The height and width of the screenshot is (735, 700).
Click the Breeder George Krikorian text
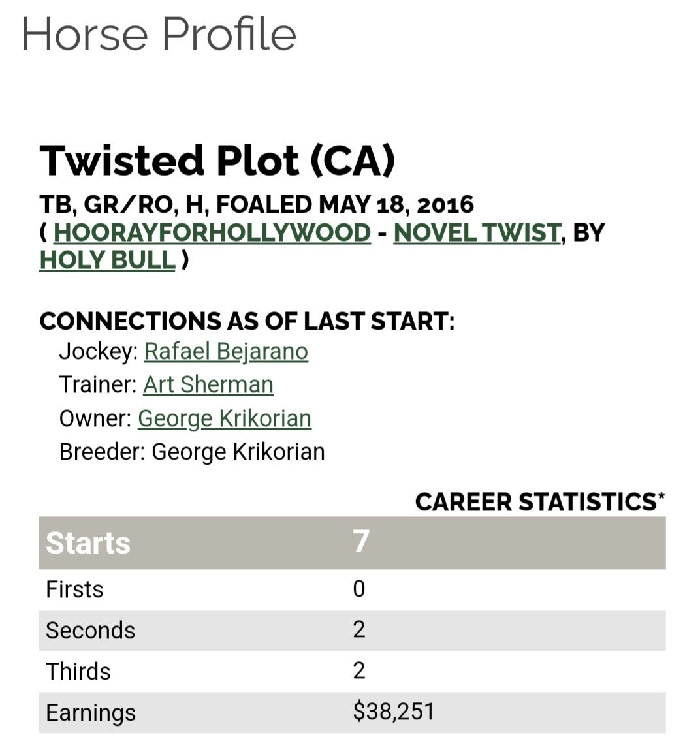(x=192, y=452)
